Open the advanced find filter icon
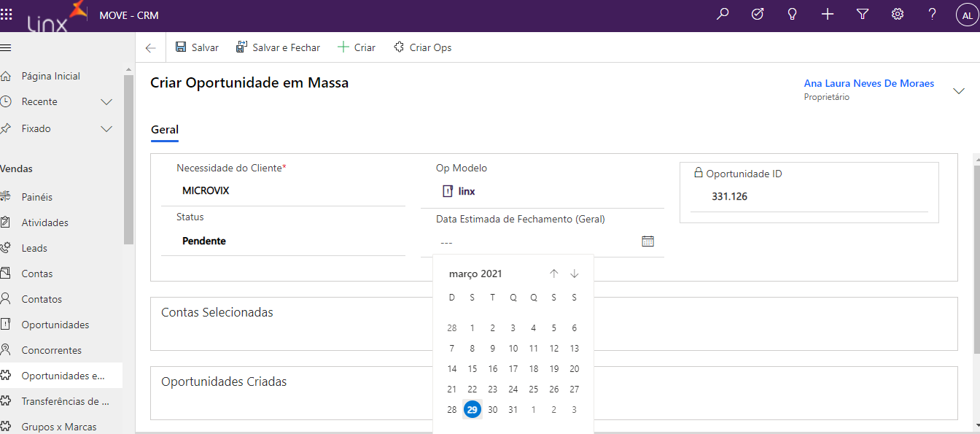This screenshot has height=434, width=980. (863, 14)
